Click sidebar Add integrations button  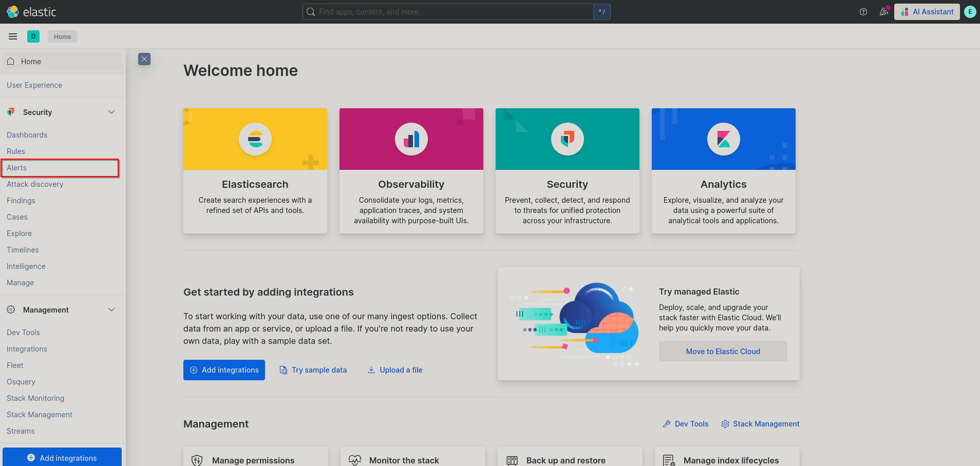62,457
